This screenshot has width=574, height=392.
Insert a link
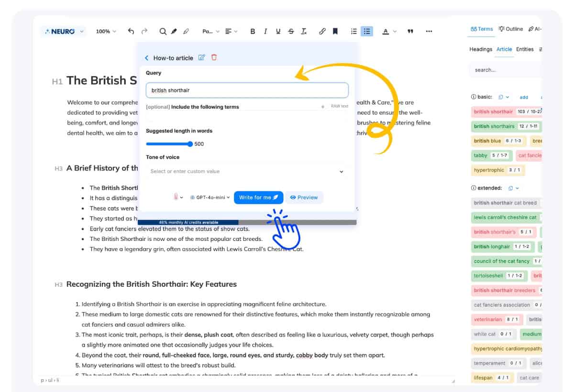coord(322,31)
